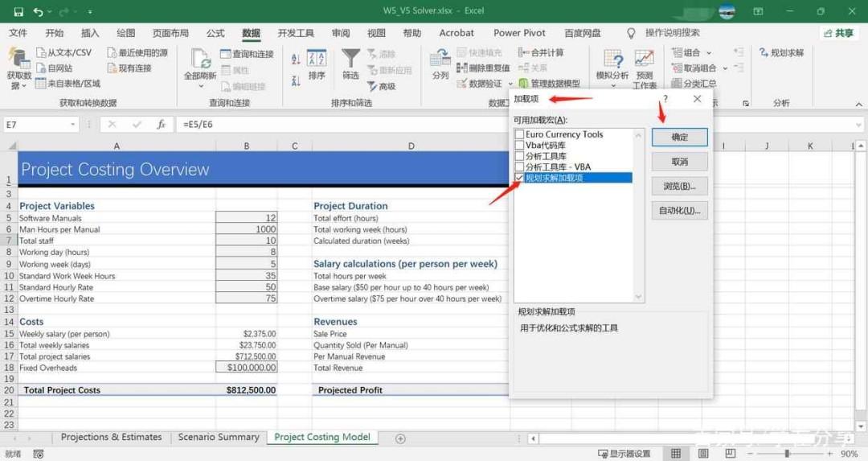This screenshot has width=868, height=461.
Task: Click the 确定 button in add-ins dialog
Action: coord(680,138)
